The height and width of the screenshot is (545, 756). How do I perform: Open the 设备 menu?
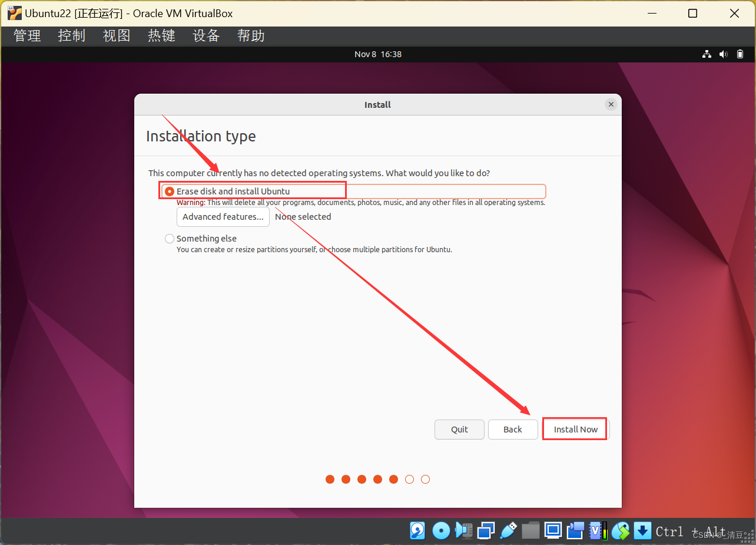tap(206, 35)
